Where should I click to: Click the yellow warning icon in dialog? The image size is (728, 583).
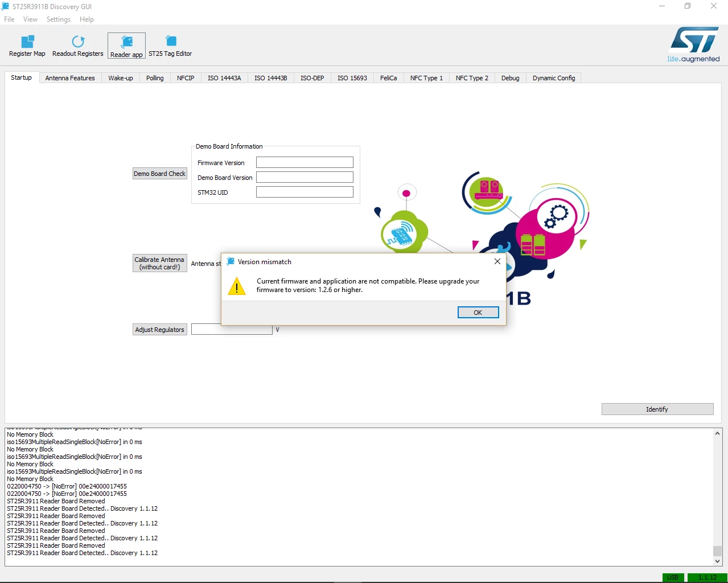click(237, 286)
